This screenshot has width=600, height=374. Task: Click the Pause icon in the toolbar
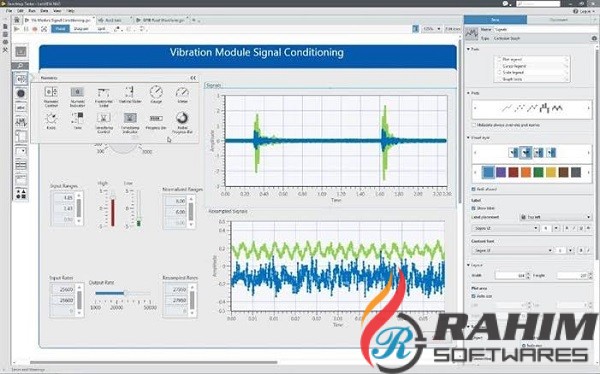(26, 29)
